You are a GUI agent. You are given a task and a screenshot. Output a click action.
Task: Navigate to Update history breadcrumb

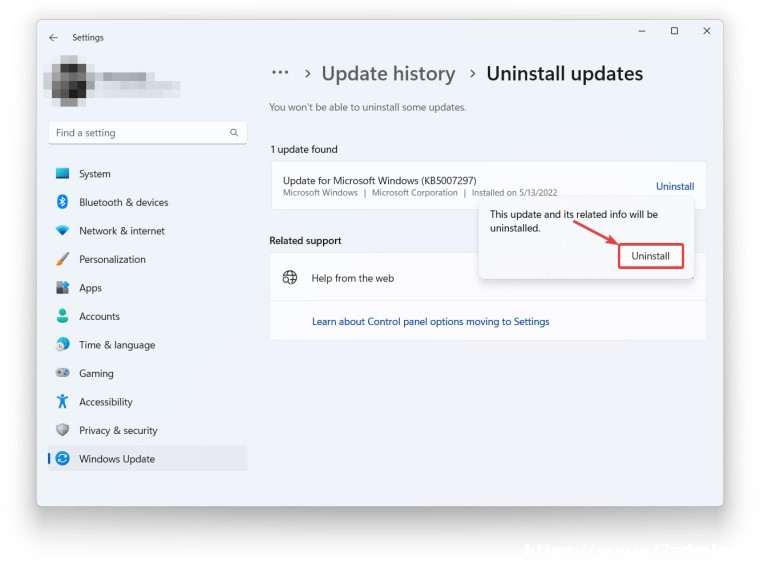388,74
